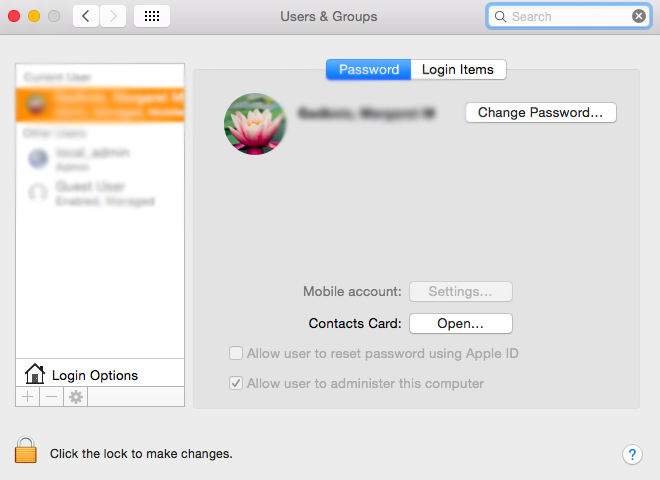Open the gear action menu below user list
Image resolution: width=660 pixels, height=480 pixels.
click(75, 397)
